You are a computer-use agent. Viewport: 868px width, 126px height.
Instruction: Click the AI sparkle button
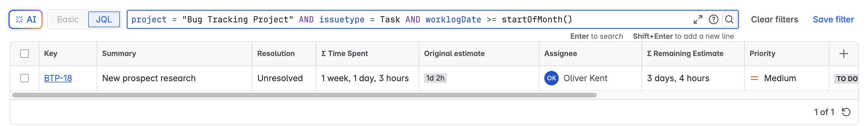(x=26, y=20)
